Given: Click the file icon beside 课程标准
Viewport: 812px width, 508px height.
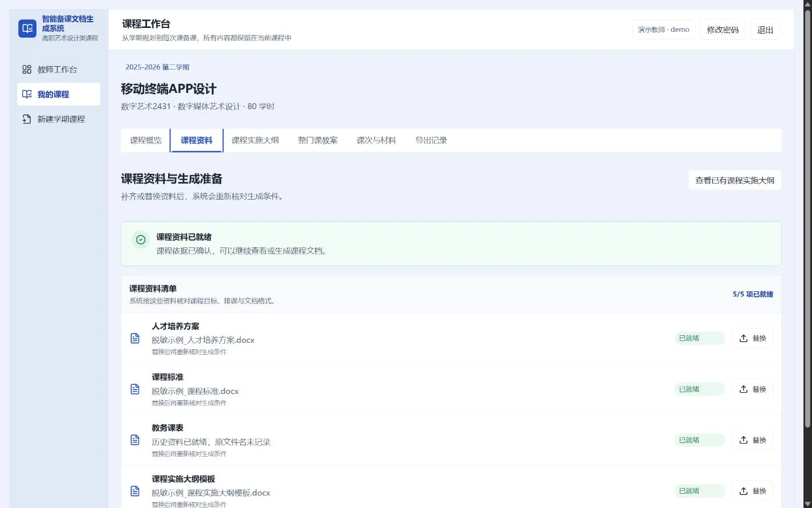Looking at the screenshot, I should pyautogui.click(x=135, y=389).
